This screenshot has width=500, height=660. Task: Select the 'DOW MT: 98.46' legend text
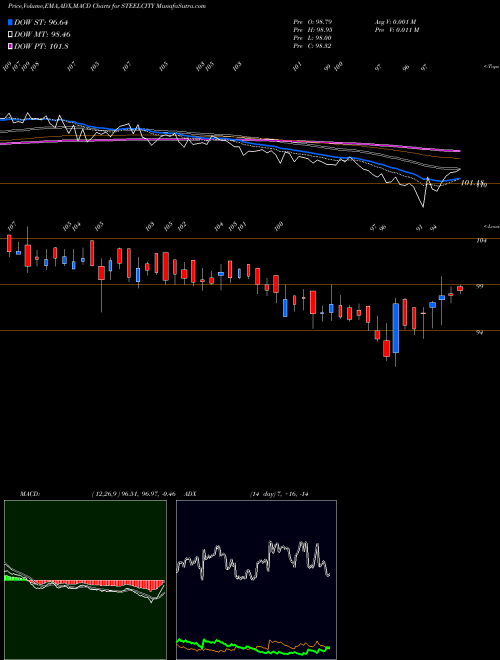coord(42,35)
